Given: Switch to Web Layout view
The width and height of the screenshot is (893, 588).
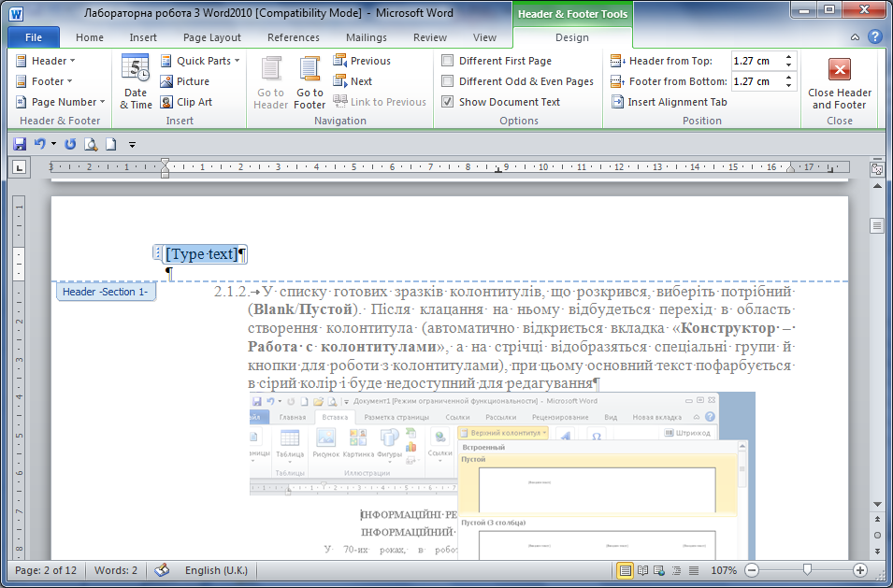Looking at the screenshot, I should tap(660, 570).
